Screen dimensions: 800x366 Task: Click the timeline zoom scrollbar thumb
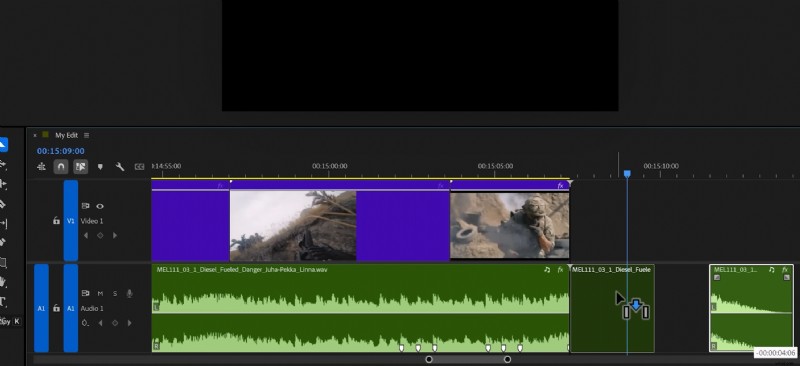(x=468, y=359)
